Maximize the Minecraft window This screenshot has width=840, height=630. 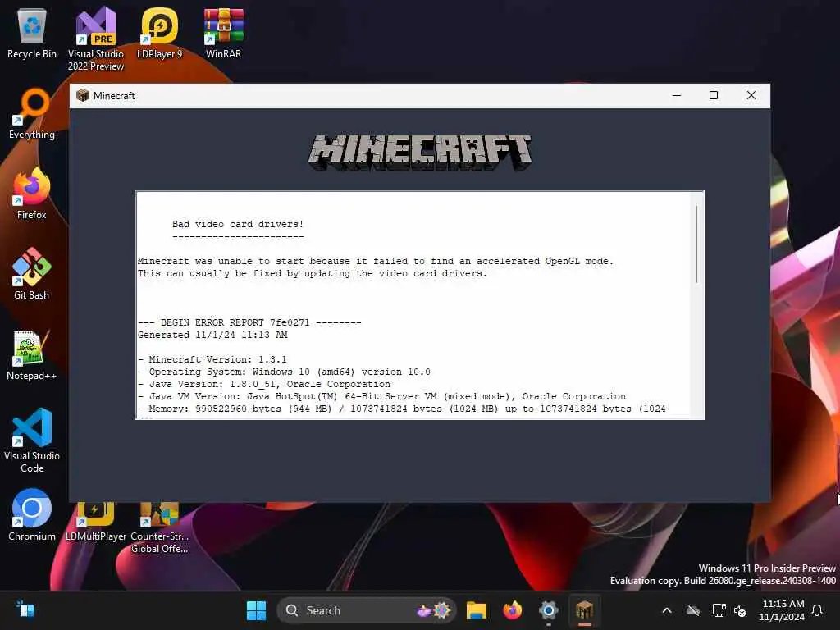point(714,95)
